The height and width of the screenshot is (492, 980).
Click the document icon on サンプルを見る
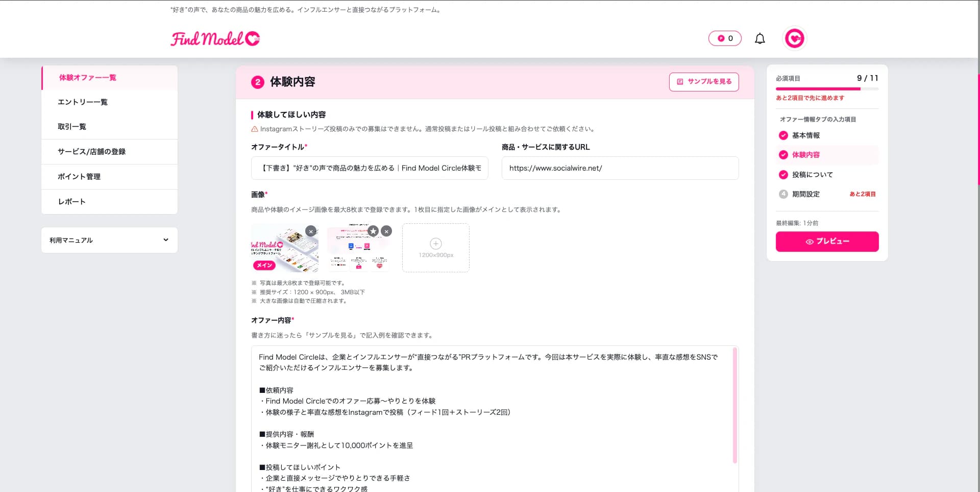click(x=680, y=82)
